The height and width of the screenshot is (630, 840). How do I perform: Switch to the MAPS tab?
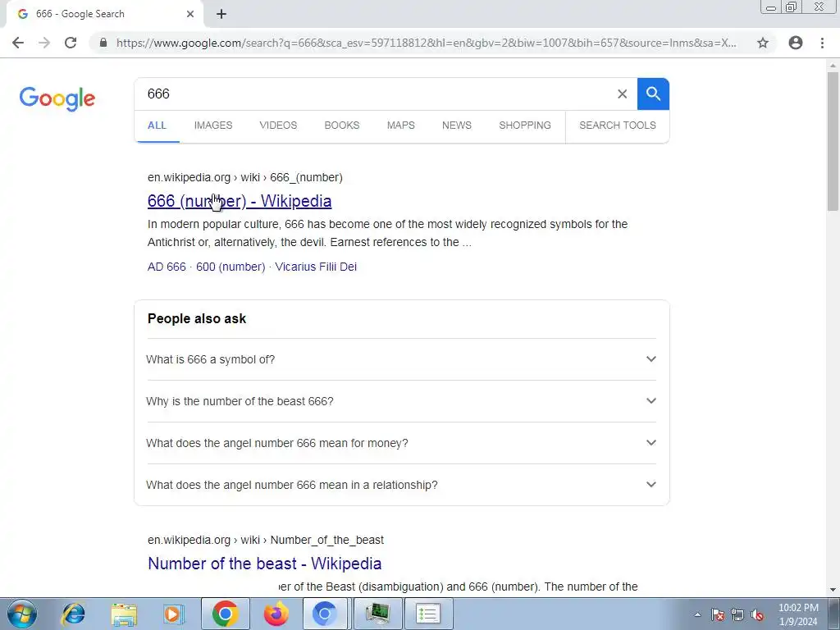(400, 126)
